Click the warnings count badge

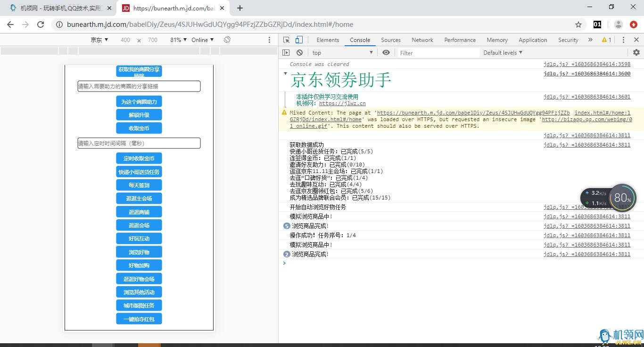coord(607,40)
